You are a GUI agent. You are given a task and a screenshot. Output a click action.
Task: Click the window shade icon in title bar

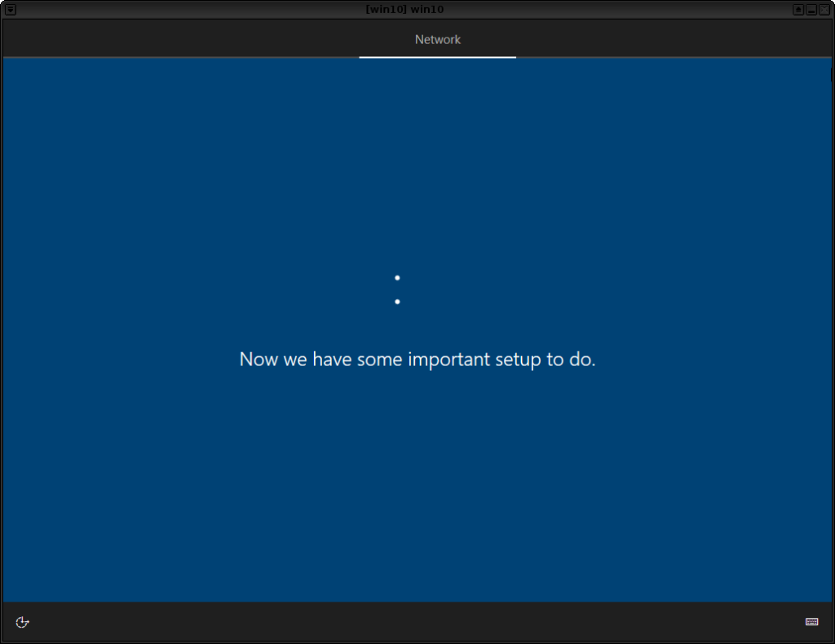point(797,10)
